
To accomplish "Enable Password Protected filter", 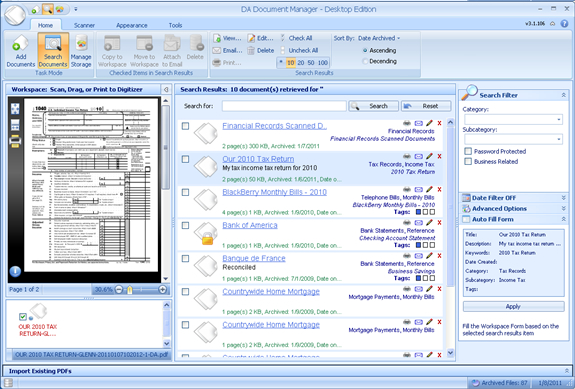I will [468, 151].
